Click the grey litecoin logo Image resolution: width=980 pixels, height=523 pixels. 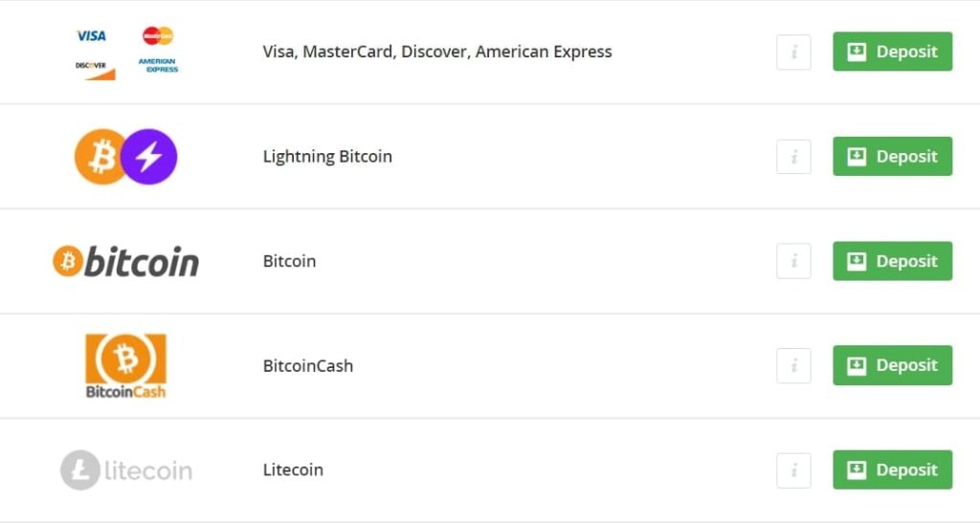[x=126, y=470]
